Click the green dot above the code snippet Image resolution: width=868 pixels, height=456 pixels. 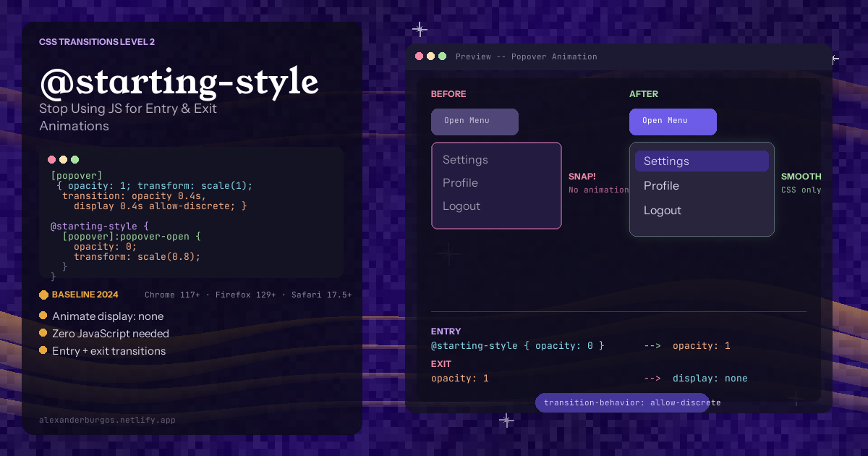pos(75,160)
